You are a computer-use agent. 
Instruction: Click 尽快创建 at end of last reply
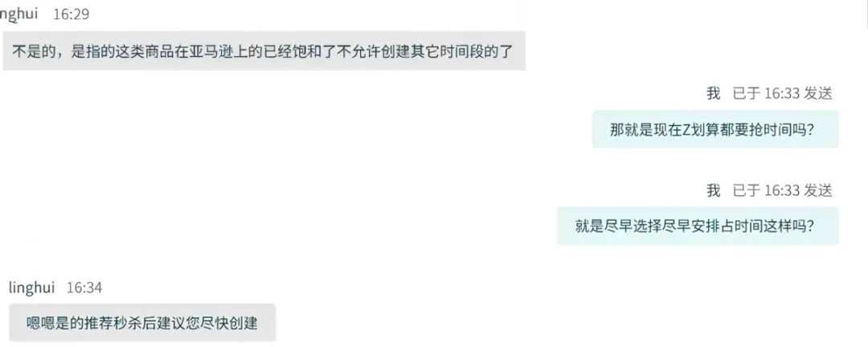(232, 323)
